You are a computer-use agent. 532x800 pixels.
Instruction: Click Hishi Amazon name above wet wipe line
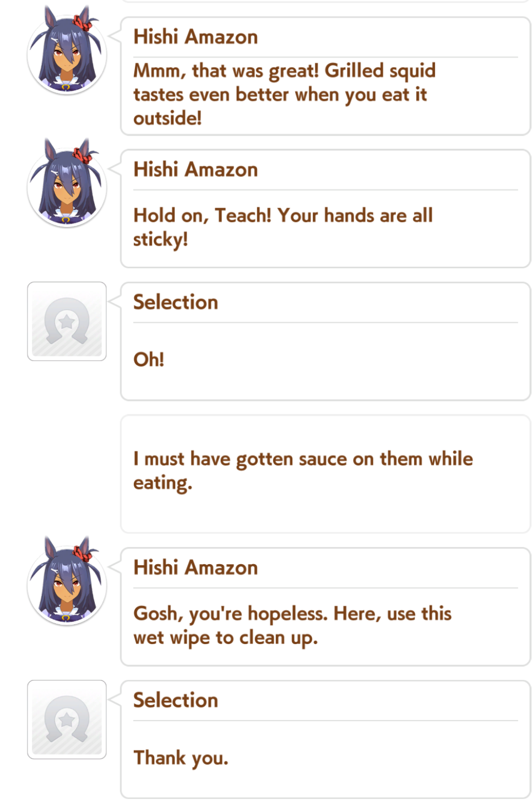(x=196, y=567)
